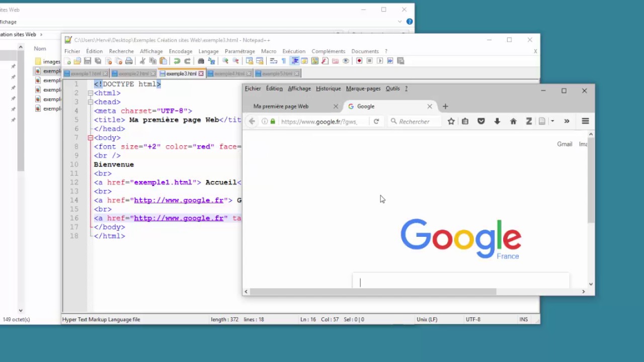The width and height of the screenshot is (644, 362).
Task: Click the Zoom in magnifier icon
Action: pos(225,61)
